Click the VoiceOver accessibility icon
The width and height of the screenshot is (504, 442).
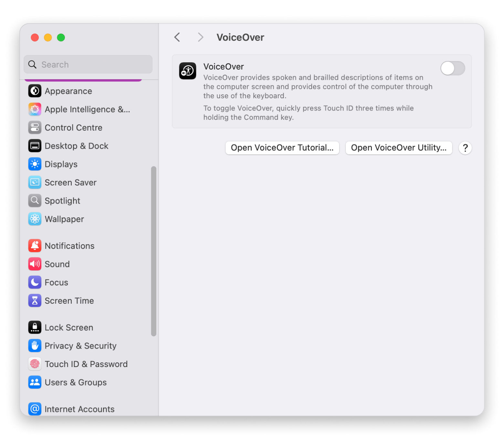(x=188, y=71)
